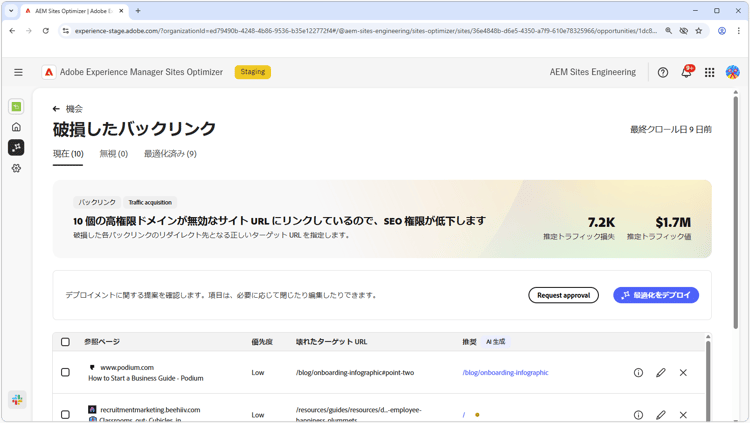Reload the browser page
The width and height of the screenshot is (750, 423).
pos(45,31)
